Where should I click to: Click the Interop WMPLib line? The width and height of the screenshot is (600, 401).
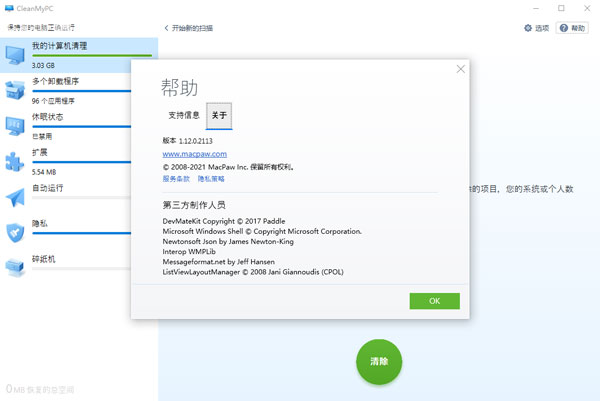click(189, 252)
